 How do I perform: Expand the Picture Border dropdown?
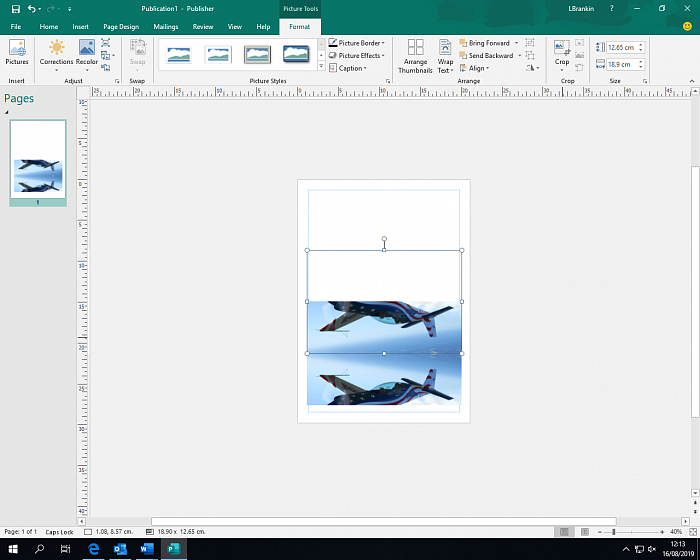pos(358,43)
